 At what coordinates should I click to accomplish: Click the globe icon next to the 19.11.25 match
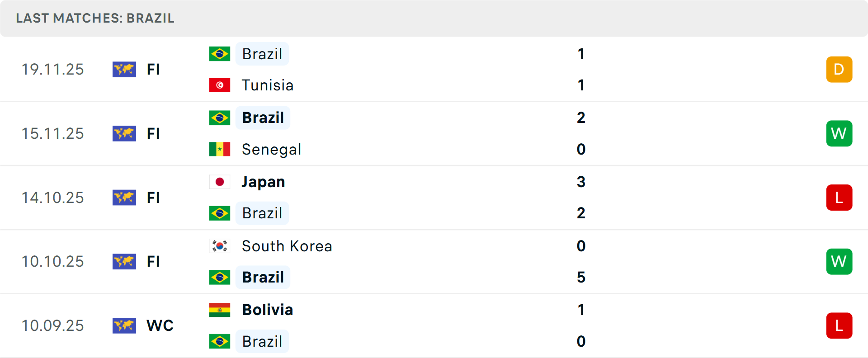(x=124, y=70)
